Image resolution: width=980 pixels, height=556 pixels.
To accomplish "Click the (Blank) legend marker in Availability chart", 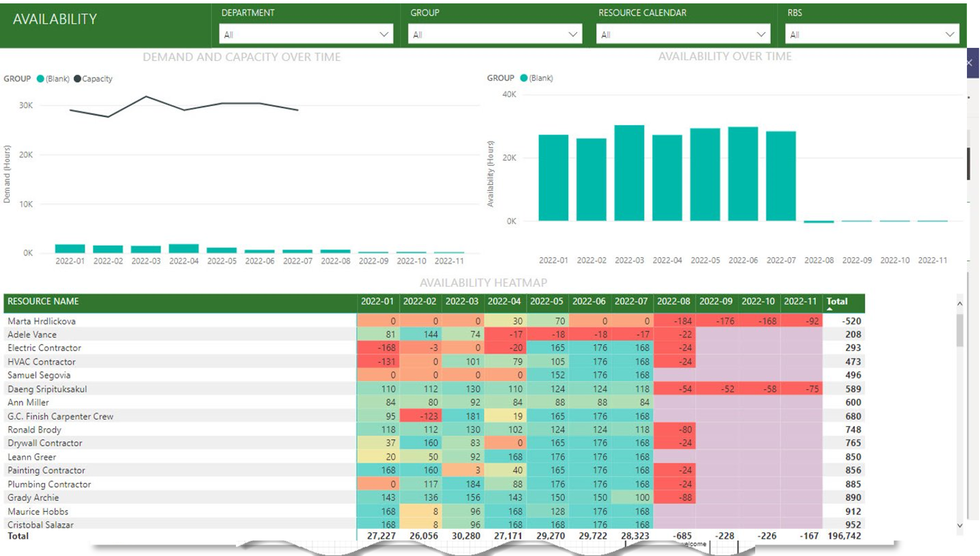I will [524, 78].
